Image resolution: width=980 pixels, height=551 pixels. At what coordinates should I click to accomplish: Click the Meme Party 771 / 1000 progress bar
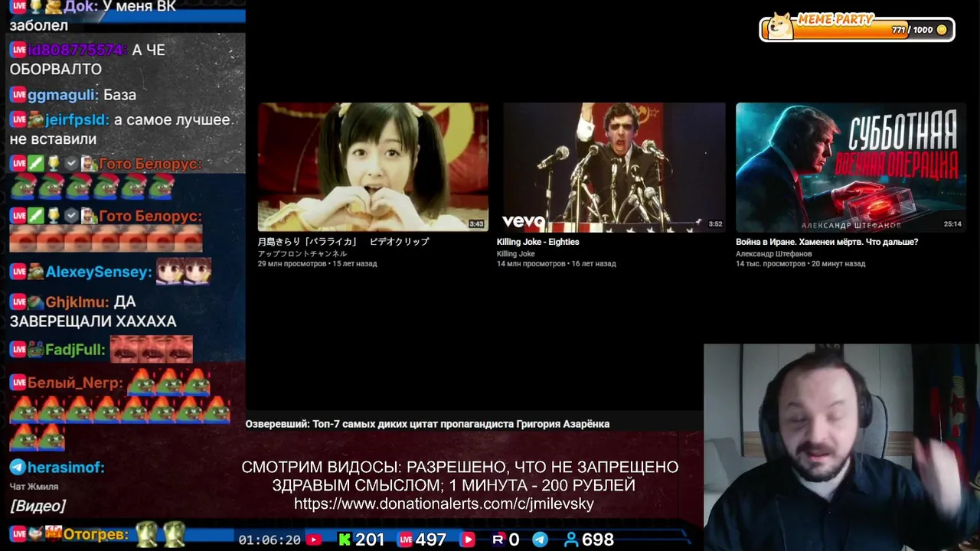(x=857, y=28)
